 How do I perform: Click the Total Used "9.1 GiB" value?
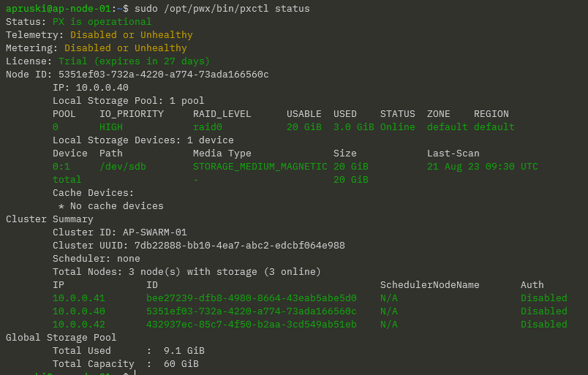[186, 351]
